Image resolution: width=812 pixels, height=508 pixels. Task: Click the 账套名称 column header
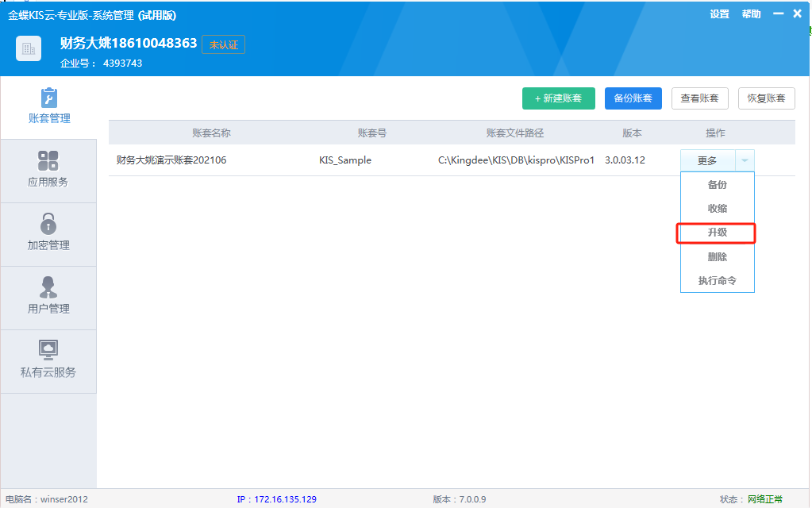(211, 133)
